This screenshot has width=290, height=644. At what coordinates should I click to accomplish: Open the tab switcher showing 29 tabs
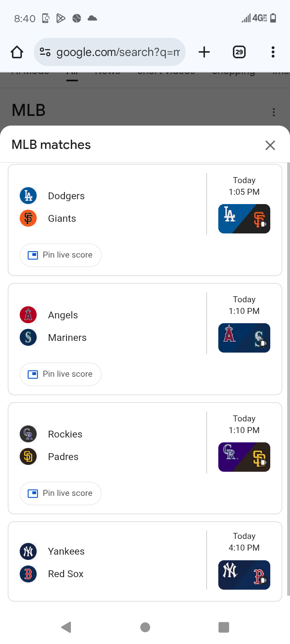pos(239,52)
